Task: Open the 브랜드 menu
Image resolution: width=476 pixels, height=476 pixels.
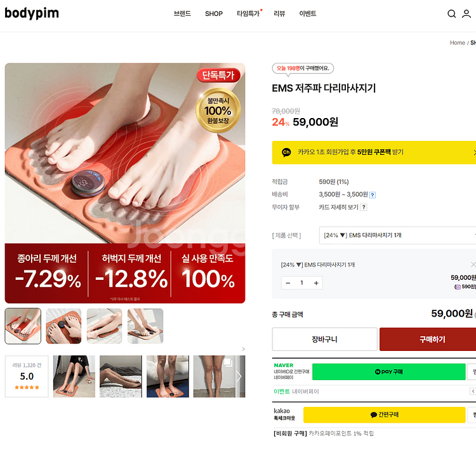Action: (182, 14)
